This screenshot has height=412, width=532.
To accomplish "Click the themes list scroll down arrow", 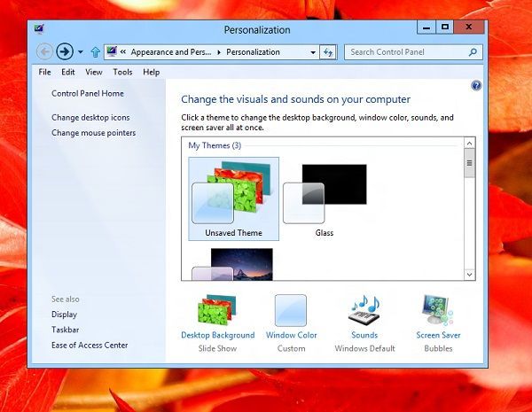I will (x=469, y=275).
